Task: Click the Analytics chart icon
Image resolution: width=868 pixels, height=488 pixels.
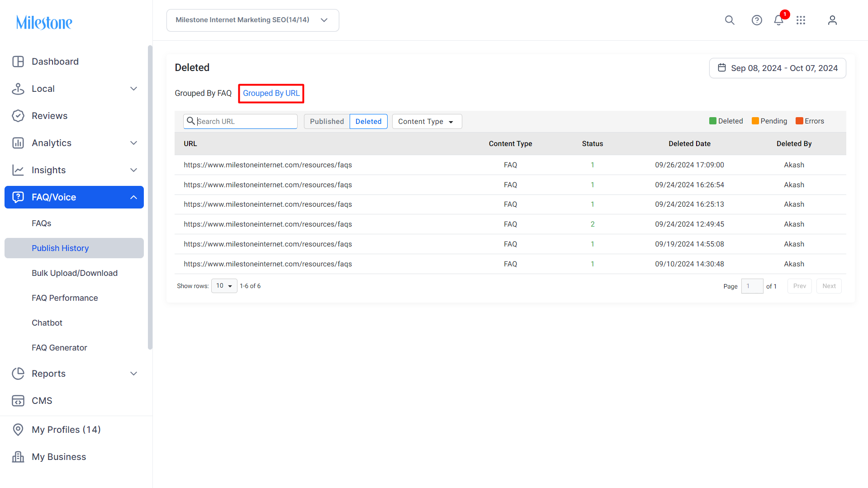Action: pos(18,143)
